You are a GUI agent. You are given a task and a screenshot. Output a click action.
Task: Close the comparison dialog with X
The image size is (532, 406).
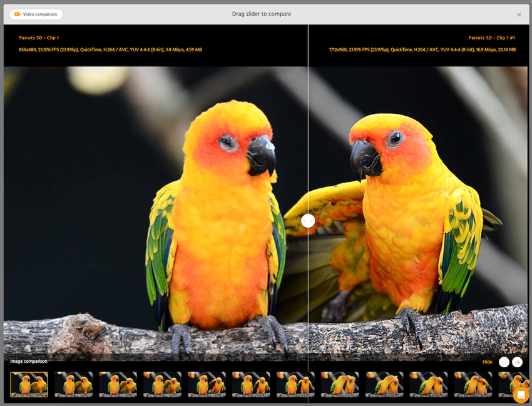[x=519, y=14]
